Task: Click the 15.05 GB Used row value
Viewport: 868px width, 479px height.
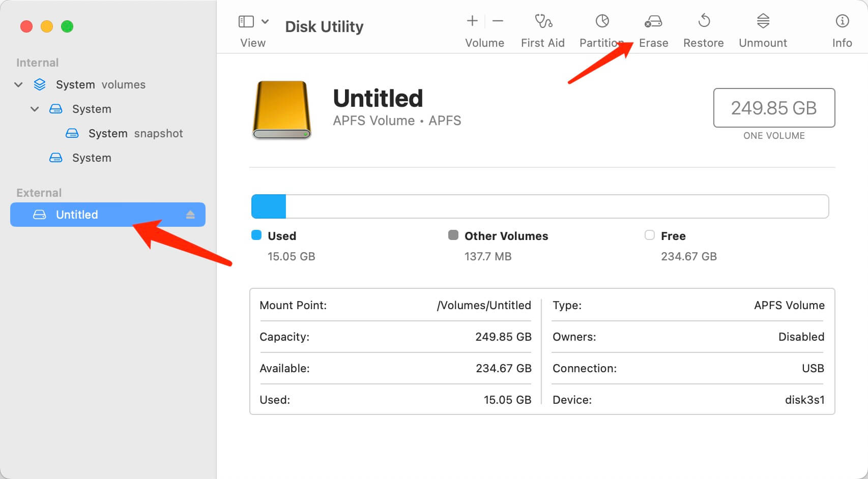Action: pyautogui.click(x=508, y=400)
